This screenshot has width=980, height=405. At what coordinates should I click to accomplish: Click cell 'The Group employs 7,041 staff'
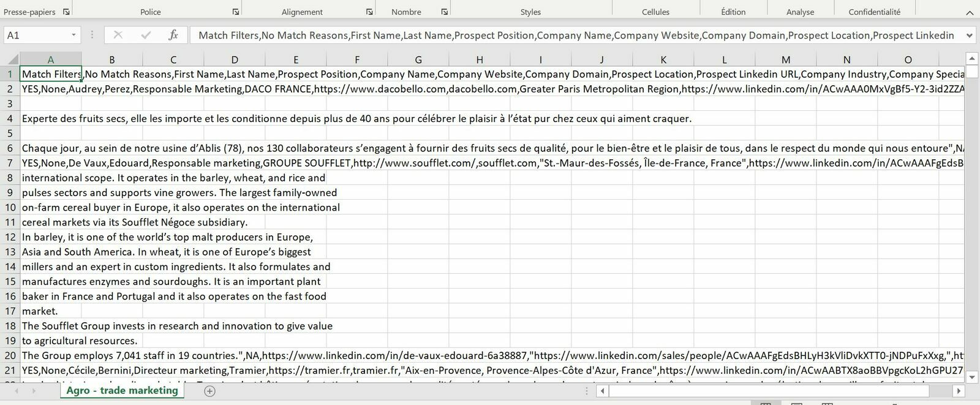coord(51,355)
